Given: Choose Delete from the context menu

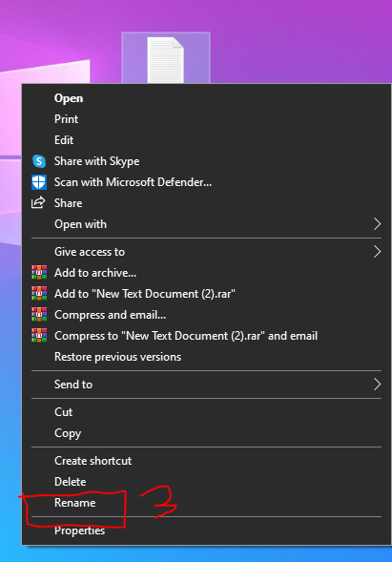Looking at the screenshot, I should point(206,482).
